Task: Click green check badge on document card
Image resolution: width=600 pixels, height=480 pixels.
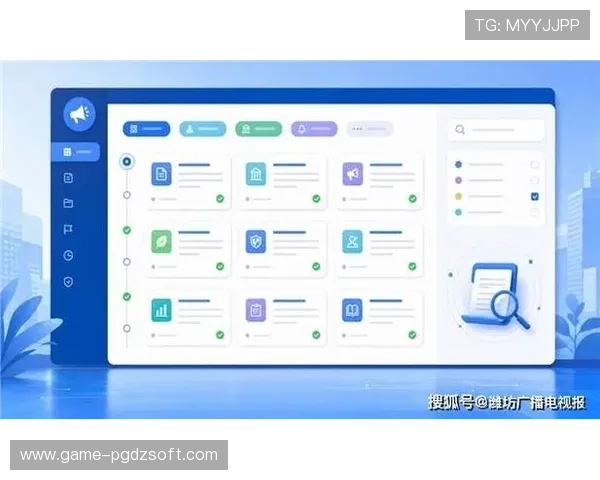Action: (220, 198)
